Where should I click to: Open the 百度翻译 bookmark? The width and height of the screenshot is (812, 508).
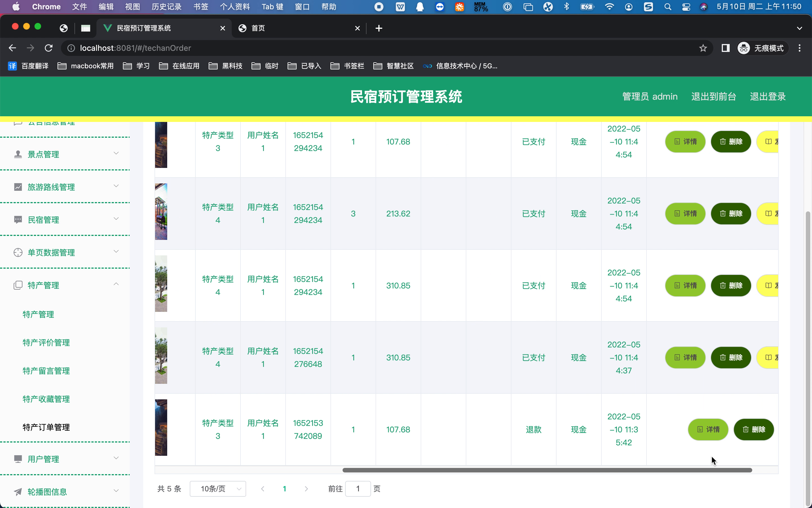[x=28, y=66]
